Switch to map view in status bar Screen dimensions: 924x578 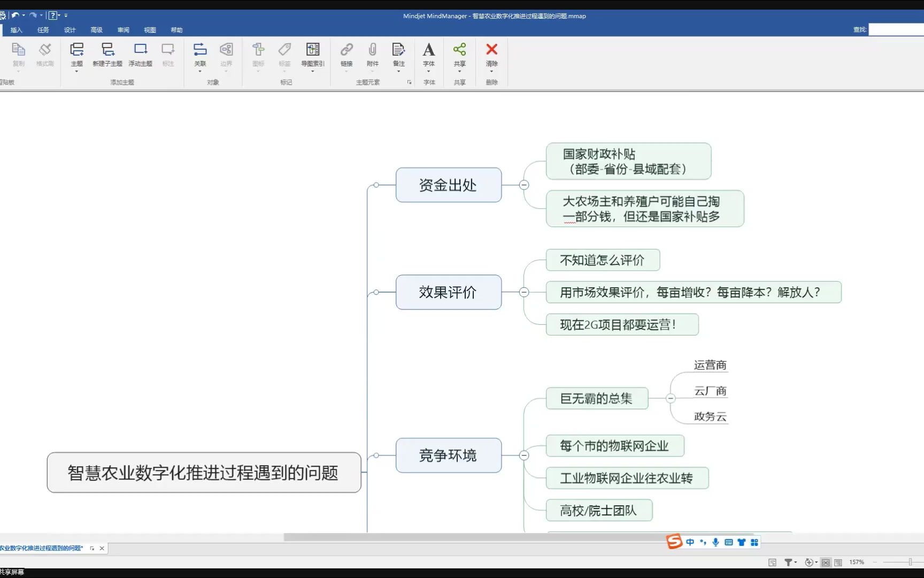click(x=826, y=562)
